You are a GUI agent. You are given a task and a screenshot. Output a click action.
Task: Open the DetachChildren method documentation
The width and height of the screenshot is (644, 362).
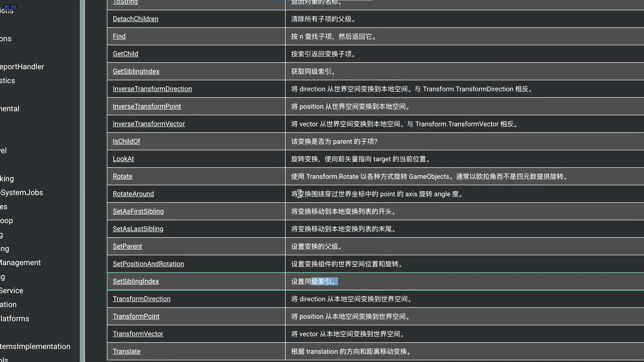[135, 19]
